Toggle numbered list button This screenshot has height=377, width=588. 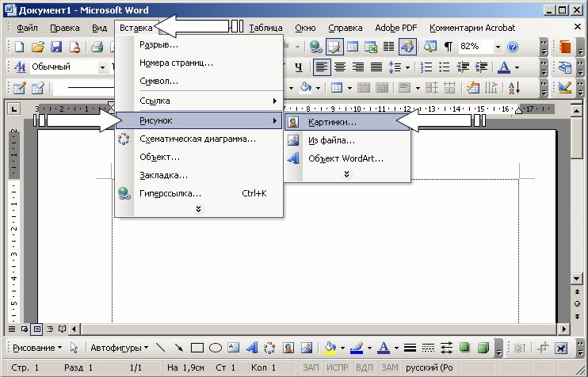[x=426, y=67]
